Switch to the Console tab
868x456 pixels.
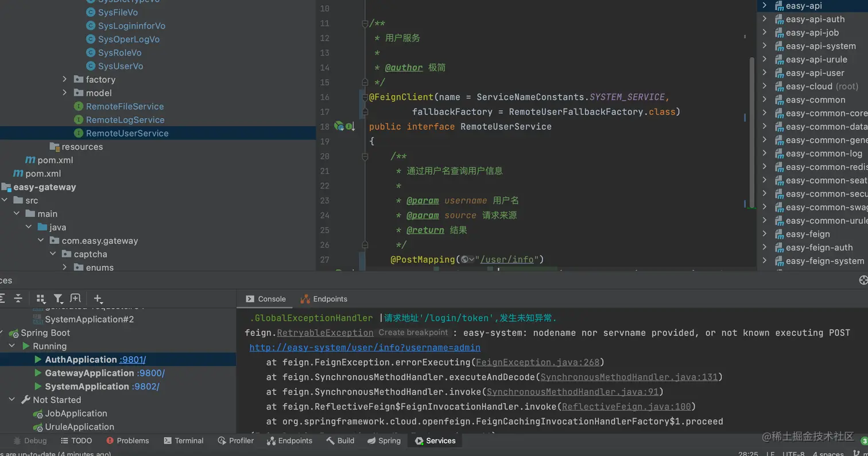(266, 299)
